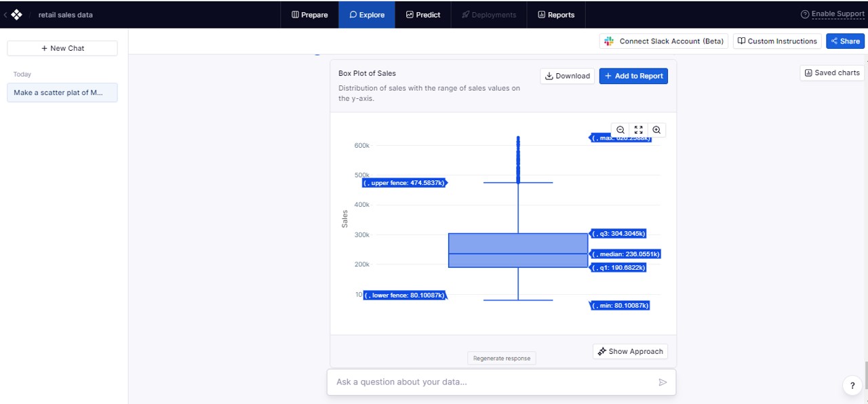
Task: Go to the Reports tab
Action: pos(556,14)
